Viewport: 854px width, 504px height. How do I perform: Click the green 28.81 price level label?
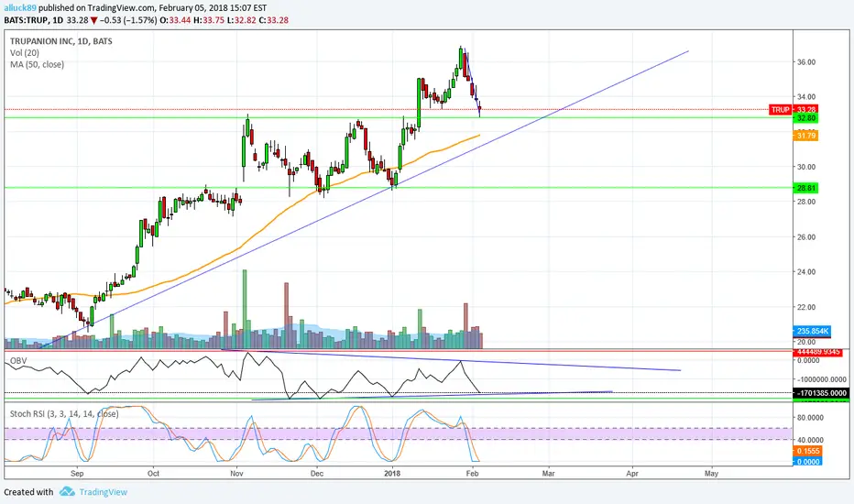point(806,188)
